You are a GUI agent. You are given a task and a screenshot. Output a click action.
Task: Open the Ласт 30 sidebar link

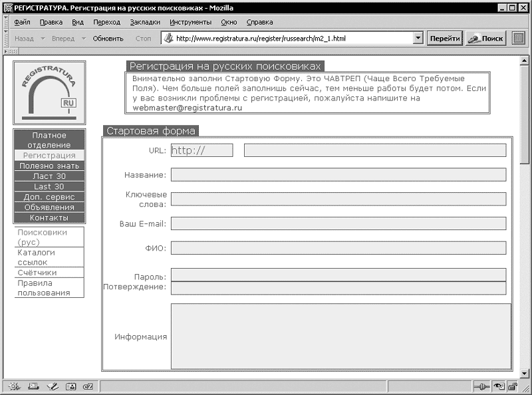pyautogui.click(x=49, y=176)
